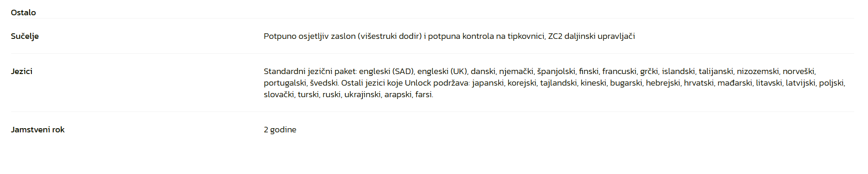868x174 pixels.
Task: Select the word portugalski
Action: pyautogui.click(x=284, y=83)
